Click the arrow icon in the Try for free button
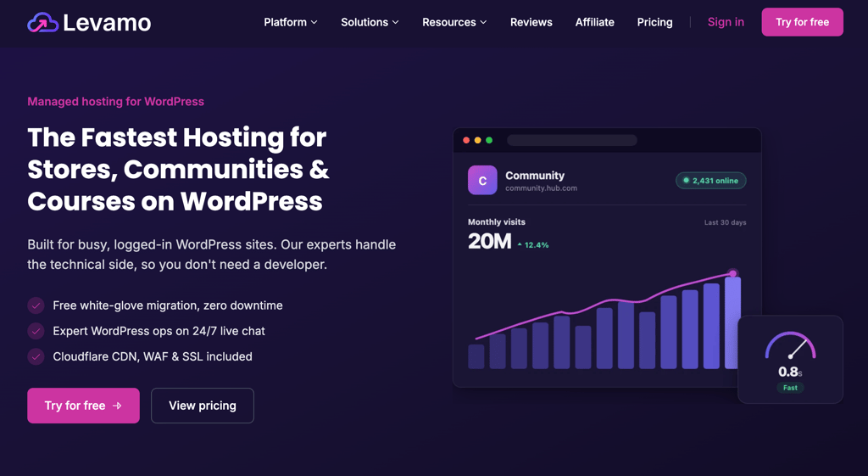This screenshot has height=476, width=868. pos(117,406)
